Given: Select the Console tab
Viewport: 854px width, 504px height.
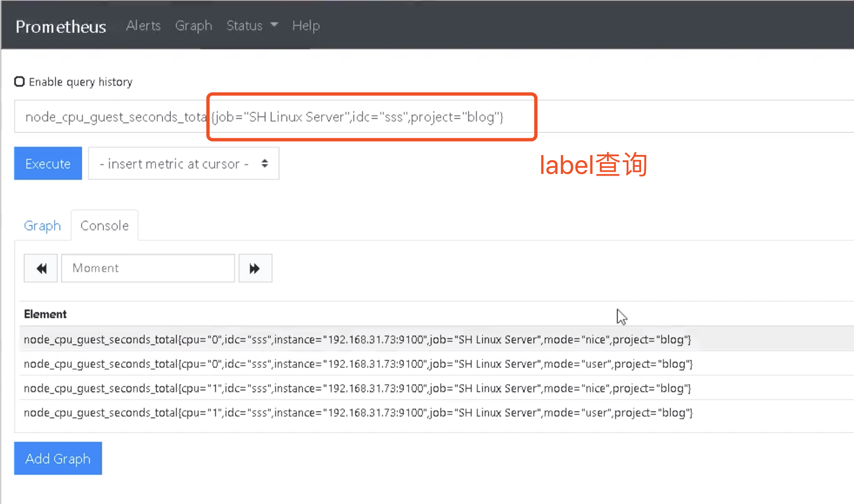Looking at the screenshot, I should pyautogui.click(x=104, y=225).
